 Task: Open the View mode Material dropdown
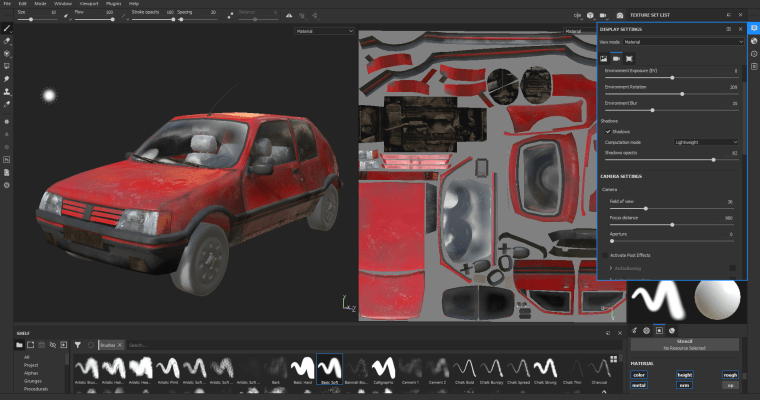click(691, 42)
